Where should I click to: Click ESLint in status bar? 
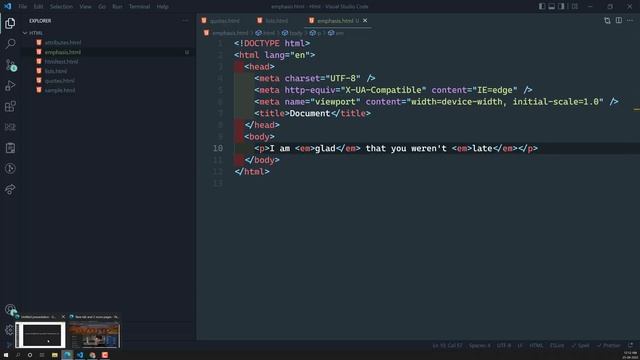pos(557,345)
